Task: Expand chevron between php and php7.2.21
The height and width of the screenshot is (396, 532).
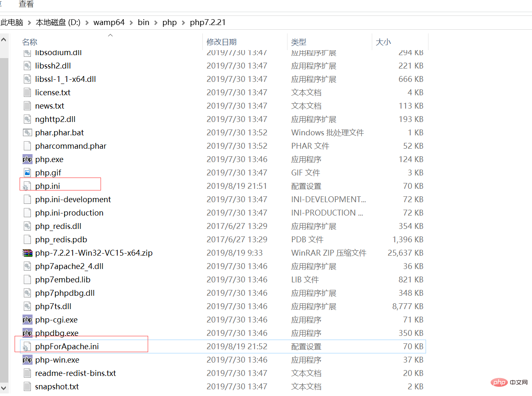Action: pos(183,23)
